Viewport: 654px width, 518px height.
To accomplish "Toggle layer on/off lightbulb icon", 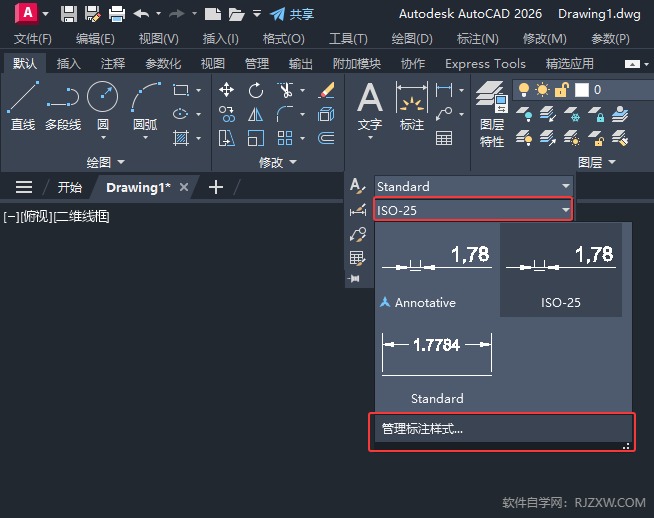I will click(x=524, y=90).
